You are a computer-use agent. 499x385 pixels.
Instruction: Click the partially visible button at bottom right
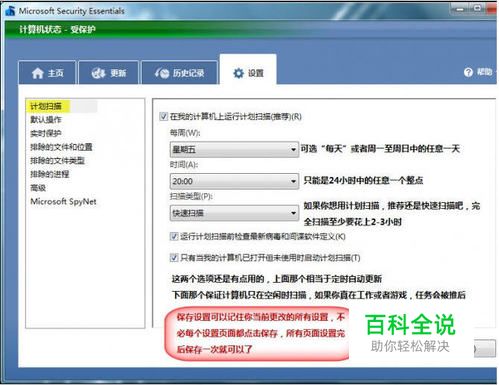click(x=485, y=349)
